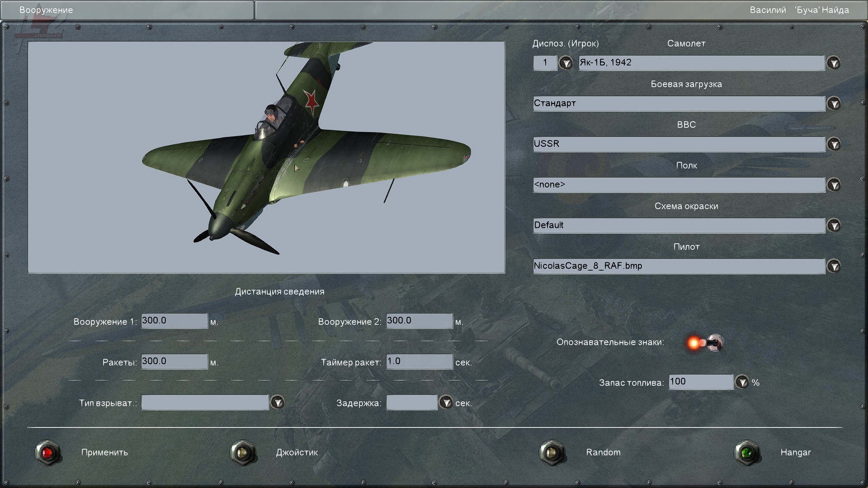Image resolution: width=868 pixels, height=488 pixels.
Task: Open the Самолет aircraft dropdown arrow
Action: [x=833, y=63]
